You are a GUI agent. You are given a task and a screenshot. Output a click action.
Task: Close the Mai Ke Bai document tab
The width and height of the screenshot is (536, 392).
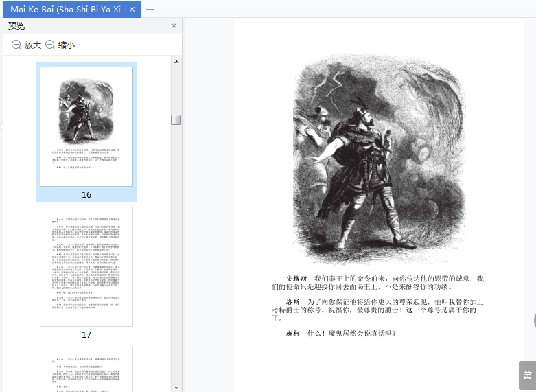132,10
